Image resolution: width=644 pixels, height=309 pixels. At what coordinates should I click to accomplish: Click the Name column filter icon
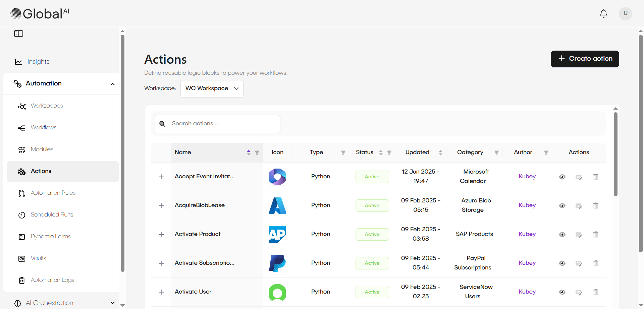[x=257, y=152]
